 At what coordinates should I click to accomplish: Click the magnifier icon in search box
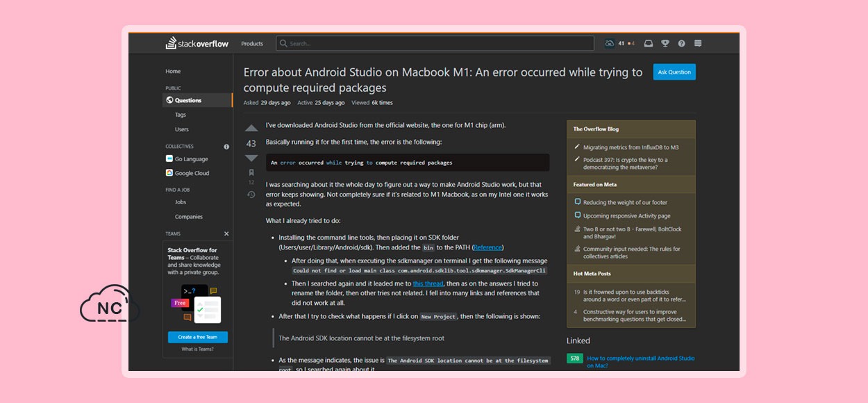pyautogui.click(x=283, y=43)
